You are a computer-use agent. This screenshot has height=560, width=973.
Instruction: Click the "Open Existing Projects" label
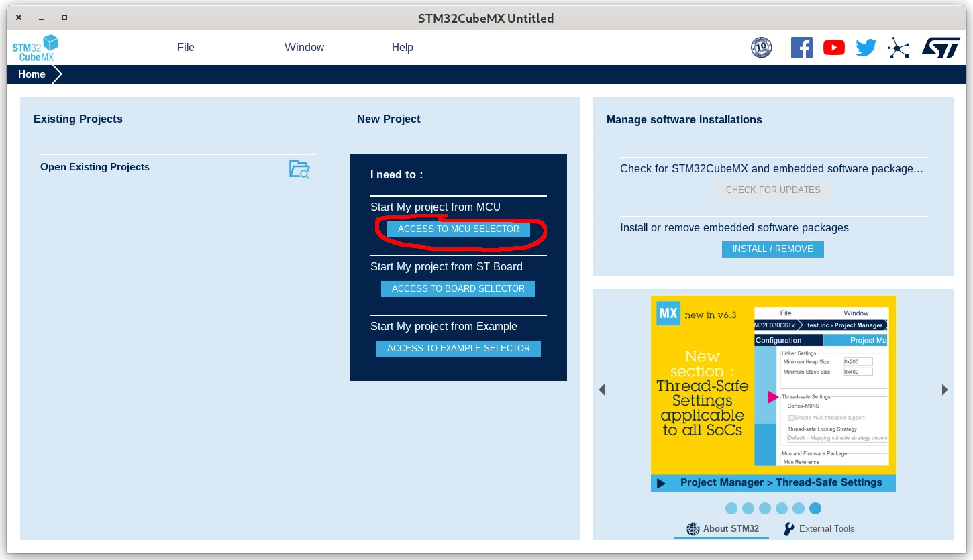click(x=95, y=167)
